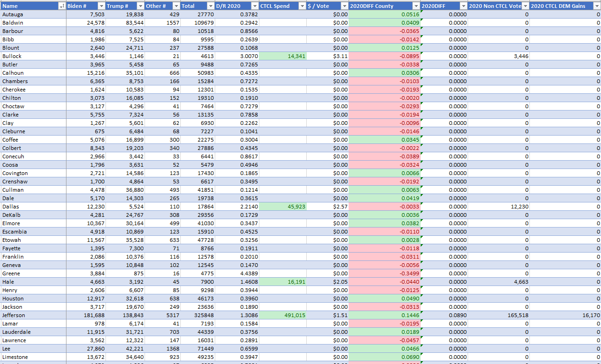Click Elmore's Biden count 10,367
601x364 pixels.
tap(86, 223)
